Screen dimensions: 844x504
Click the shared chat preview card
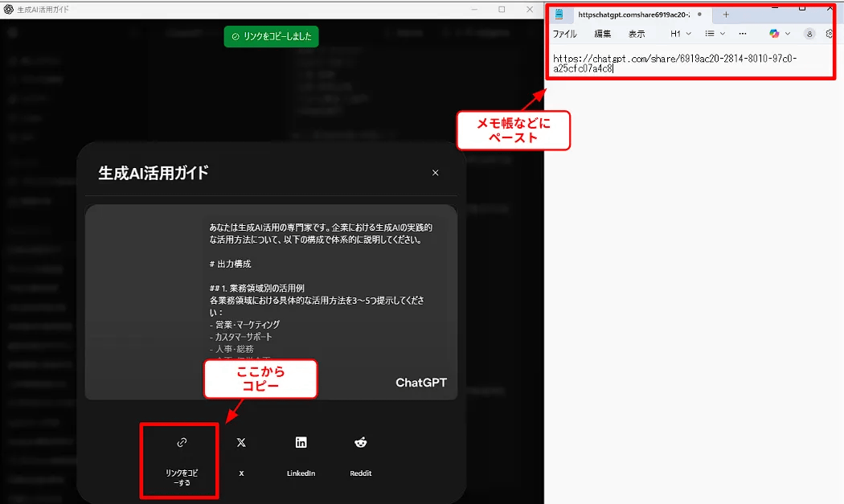click(x=271, y=302)
